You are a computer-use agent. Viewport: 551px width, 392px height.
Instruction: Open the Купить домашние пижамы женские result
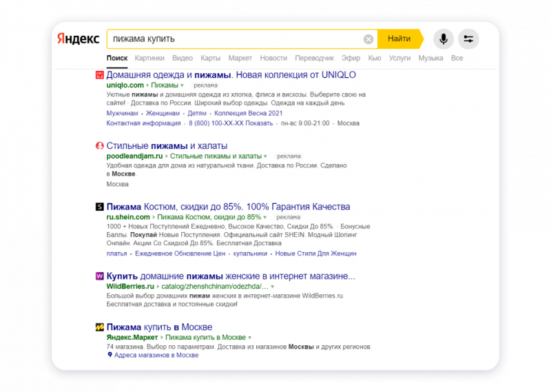(x=231, y=276)
